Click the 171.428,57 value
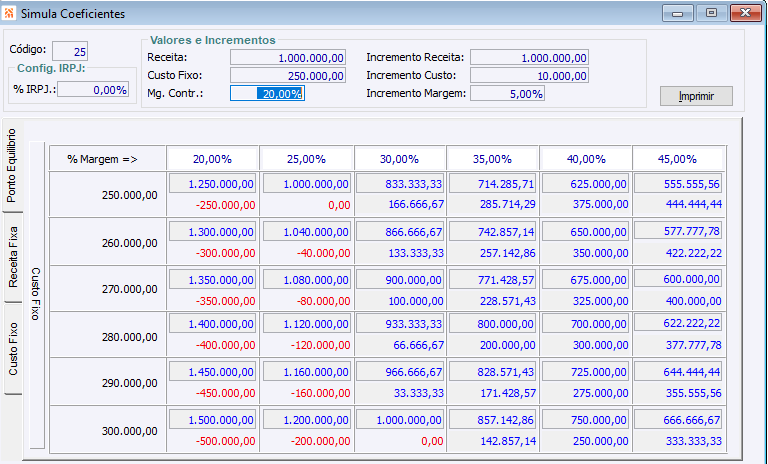768x464 pixels. (507, 393)
